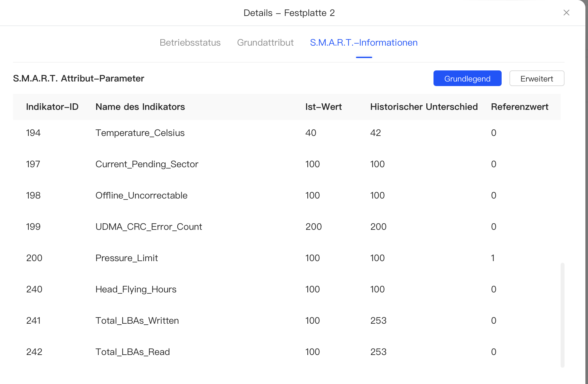Click the Offline_Uncorrectable indicator row
Viewport: 588px width, 384px height.
pos(141,196)
